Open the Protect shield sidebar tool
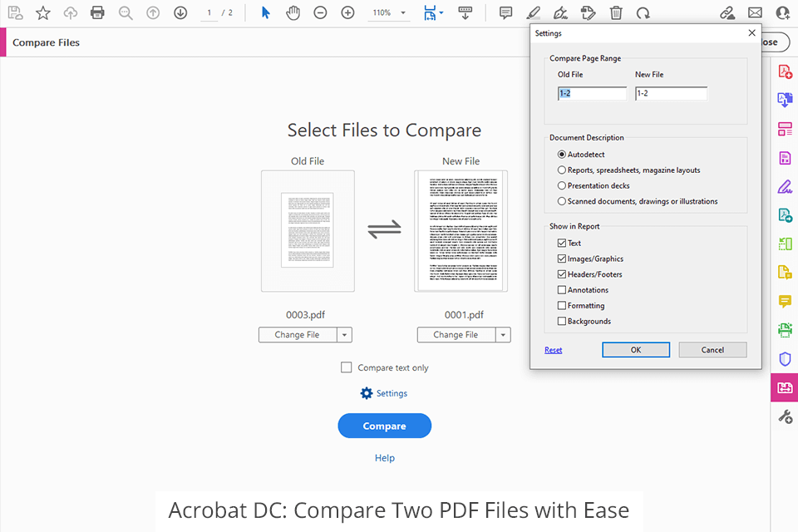Screen dimensions: 798x532 [785, 359]
